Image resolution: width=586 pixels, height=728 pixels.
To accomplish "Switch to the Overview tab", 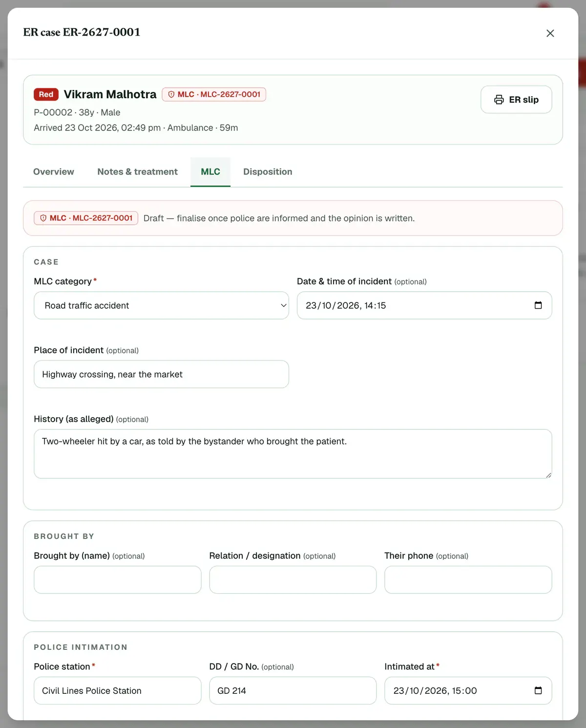I will click(x=54, y=171).
